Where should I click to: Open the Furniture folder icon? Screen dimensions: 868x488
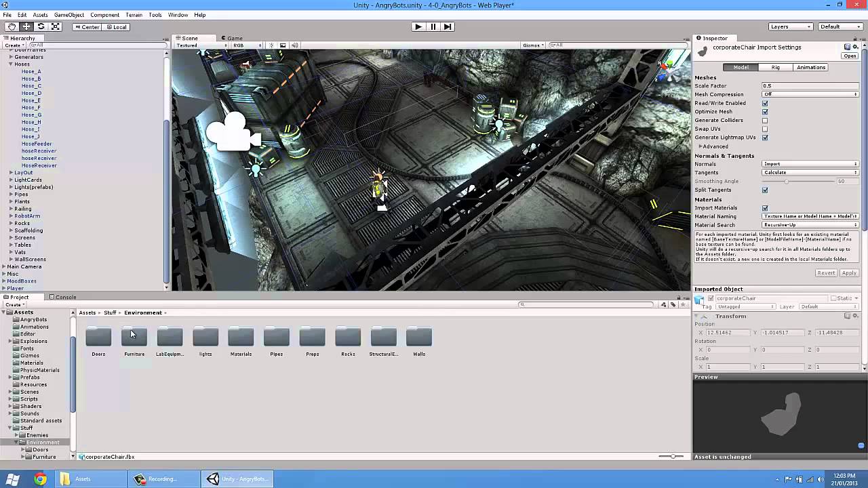[x=134, y=337]
